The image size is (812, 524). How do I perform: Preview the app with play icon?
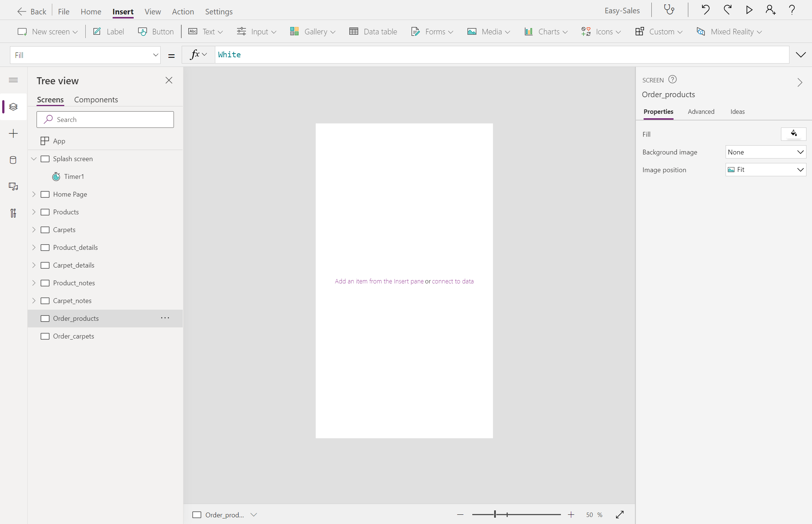coord(749,10)
